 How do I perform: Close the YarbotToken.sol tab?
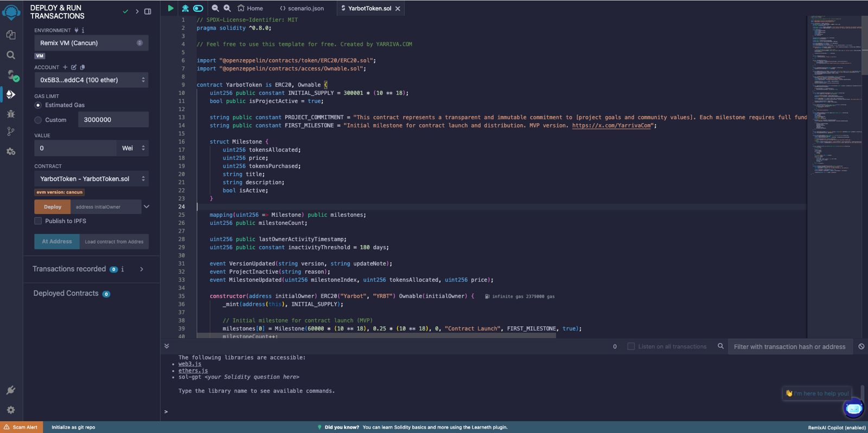398,9
